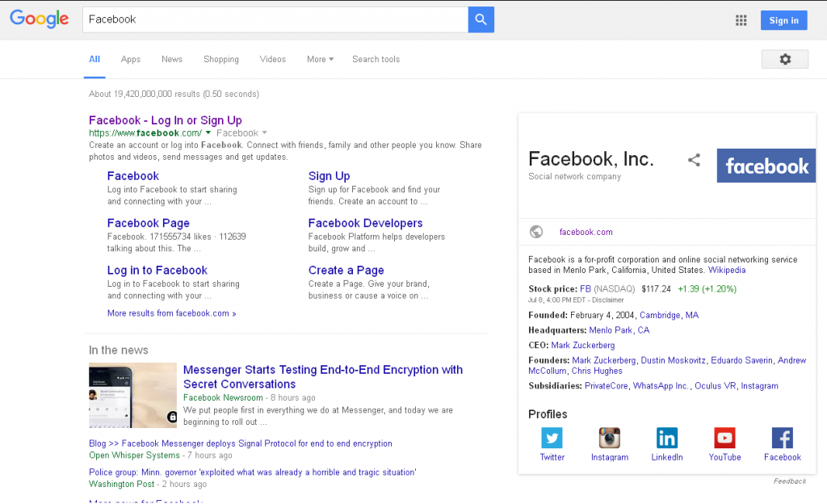827x504 pixels.
Task: Click the FB stock ticker link
Action: coord(586,289)
